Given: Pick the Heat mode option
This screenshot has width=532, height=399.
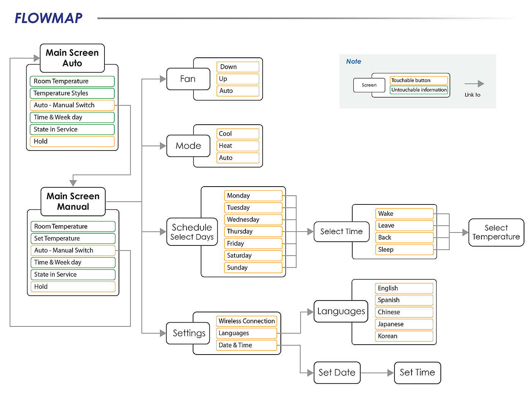Looking at the screenshot, I should pos(238,146).
